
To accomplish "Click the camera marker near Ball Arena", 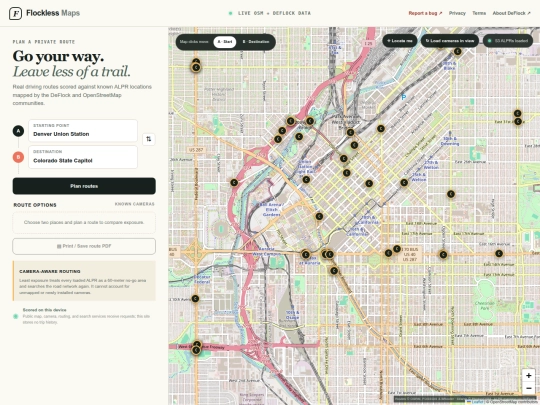I will point(319,216).
